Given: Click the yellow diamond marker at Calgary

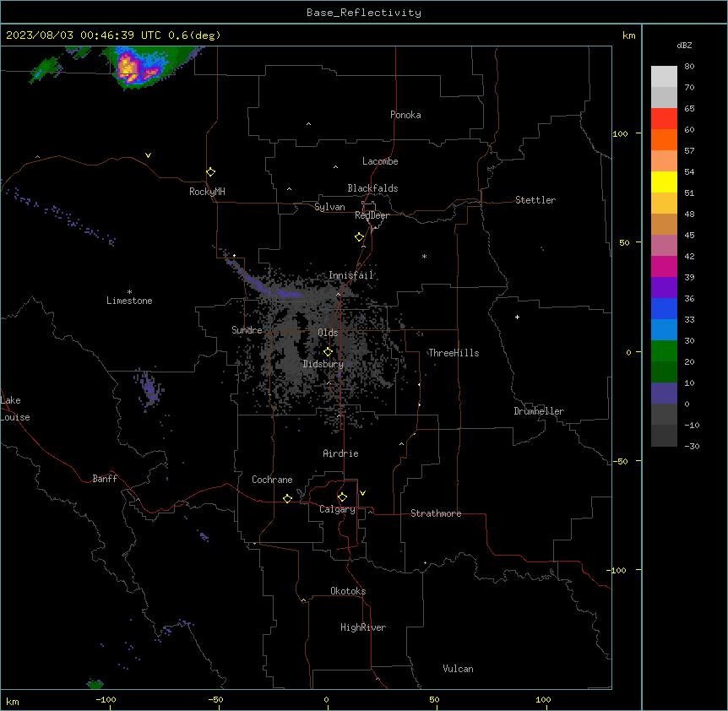Looking at the screenshot, I should [x=342, y=497].
